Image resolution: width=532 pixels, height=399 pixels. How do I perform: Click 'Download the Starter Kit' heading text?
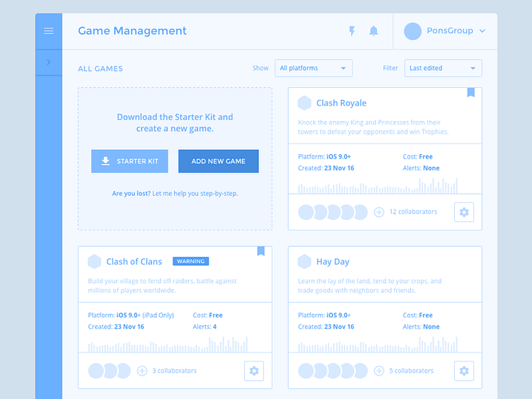pyautogui.click(x=175, y=123)
